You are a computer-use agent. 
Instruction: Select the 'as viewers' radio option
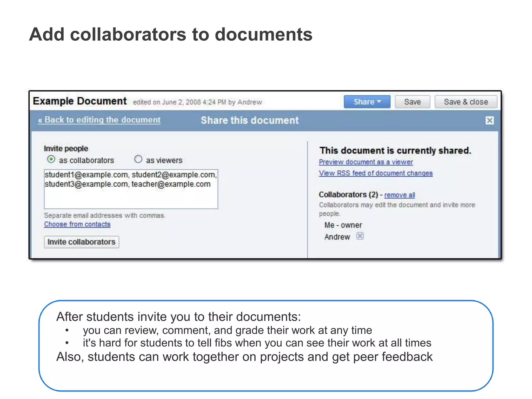[x=138, y=159]
